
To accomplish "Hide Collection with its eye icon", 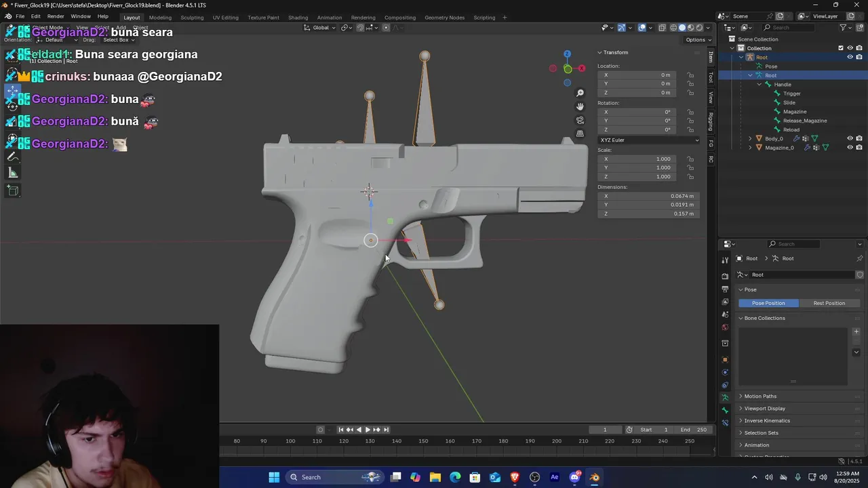I will [x=850, y=48].
